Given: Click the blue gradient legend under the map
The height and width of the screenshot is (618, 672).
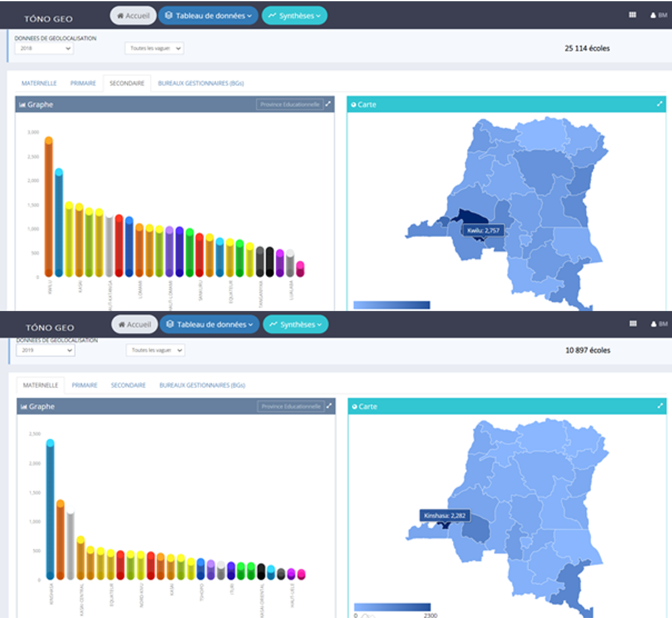Looking at the screenshot, I should (x=392, y=305).
